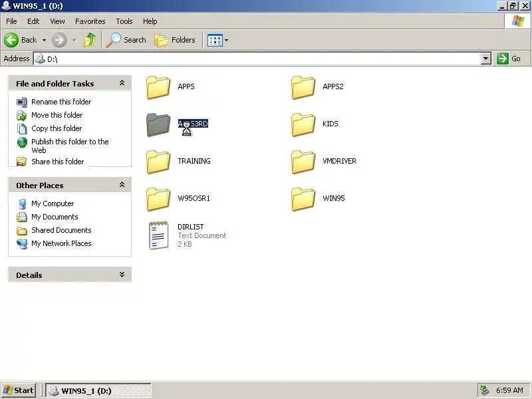Image resolution: width=532 pixels, height=399 pixels.
Task: Click the My Computer link
Action: click(53, 203)
